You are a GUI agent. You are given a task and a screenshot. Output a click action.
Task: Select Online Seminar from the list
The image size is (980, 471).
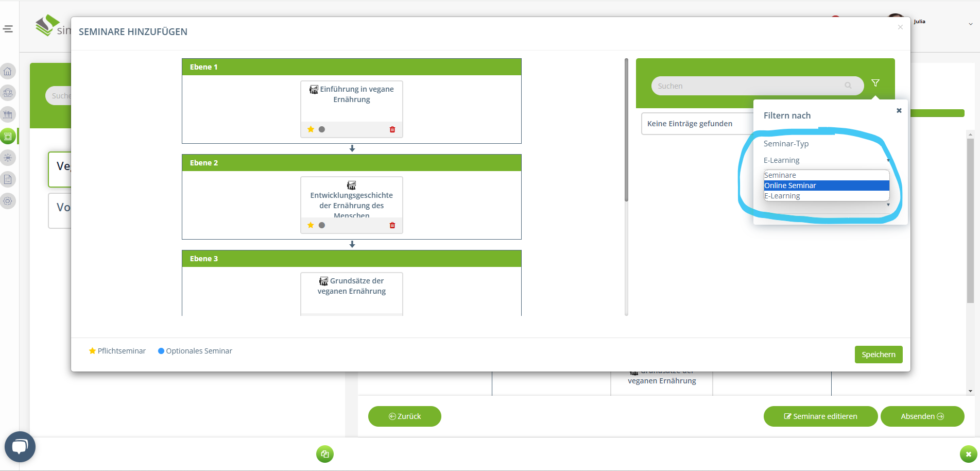coord(826,186)
